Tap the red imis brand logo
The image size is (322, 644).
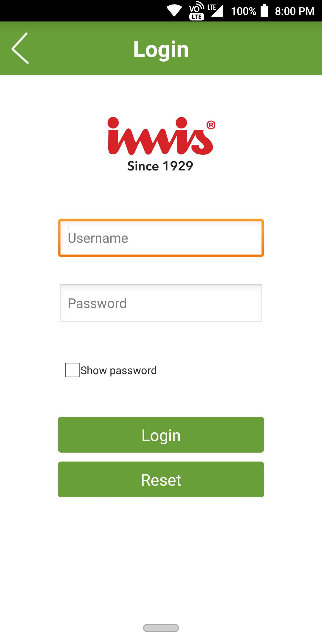pyautogui.click(x=160, y=136)
